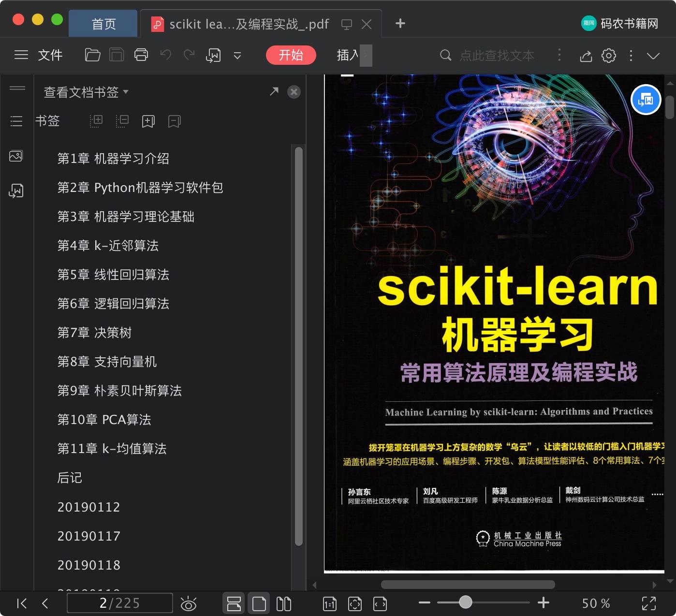Go to first page button
The image size is (676, 616).
coord(22,603)
